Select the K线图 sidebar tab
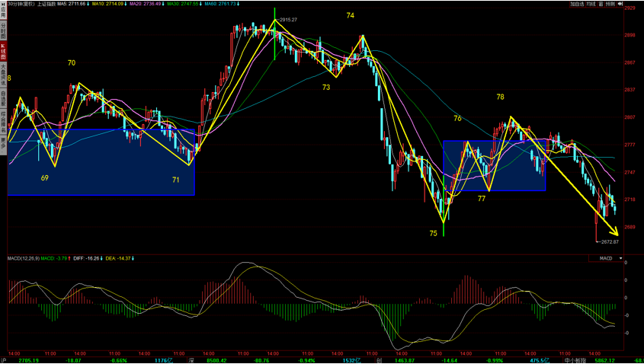Image resolution: width=644 pixels, height=364 pixels. 3,51
